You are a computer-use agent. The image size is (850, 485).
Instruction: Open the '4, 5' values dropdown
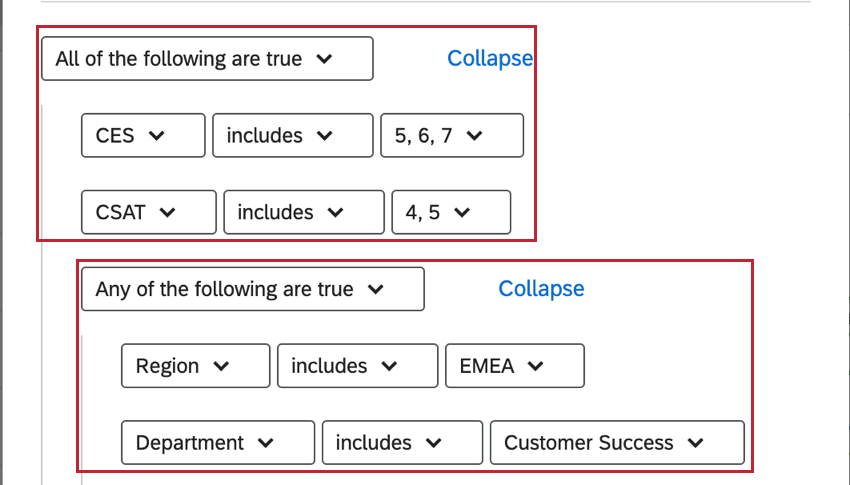[x=450, y=212]
